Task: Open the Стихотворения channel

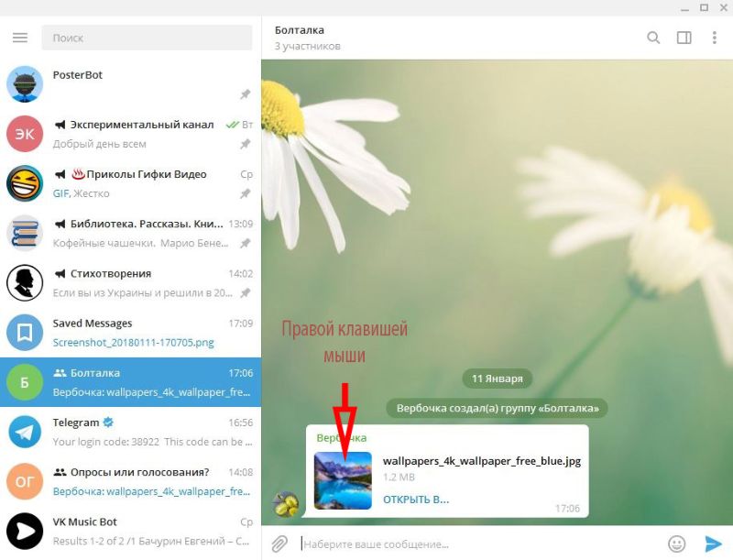Action: (x=130, y=283)
